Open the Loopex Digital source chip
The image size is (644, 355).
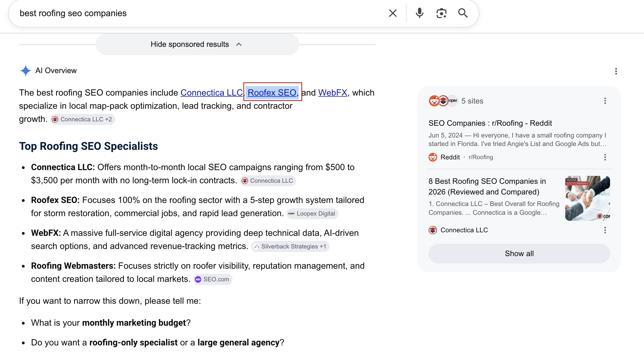pos(312,214)
